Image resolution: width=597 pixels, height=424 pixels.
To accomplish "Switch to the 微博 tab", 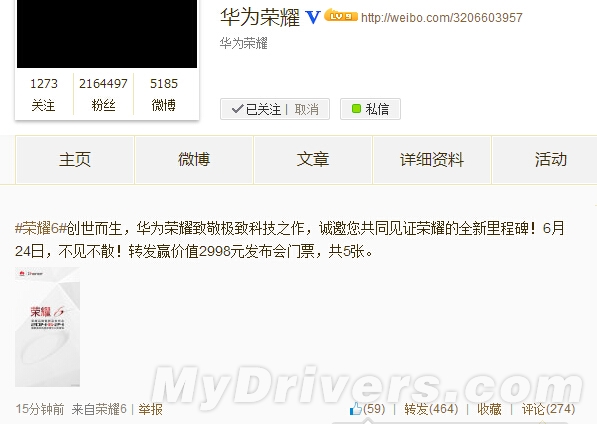I will (194, 159).
